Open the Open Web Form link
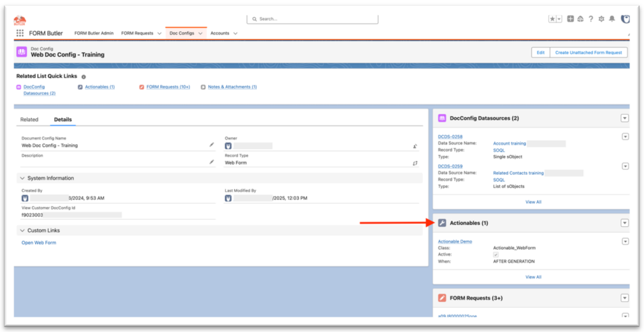The height and width of the screenshot is (332, 644). pyautogui.click(x=39, y=243)
